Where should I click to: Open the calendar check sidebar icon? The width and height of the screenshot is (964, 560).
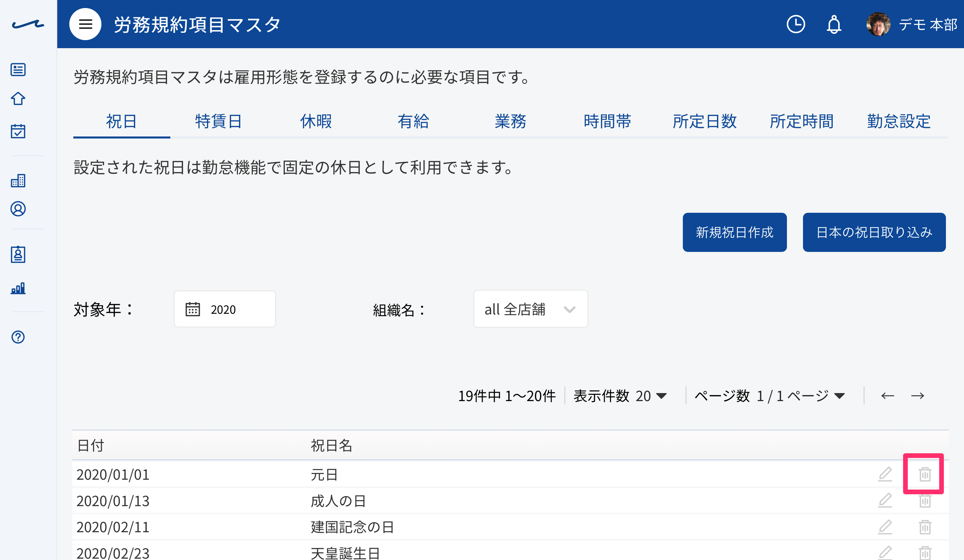(x=18, y=131)
